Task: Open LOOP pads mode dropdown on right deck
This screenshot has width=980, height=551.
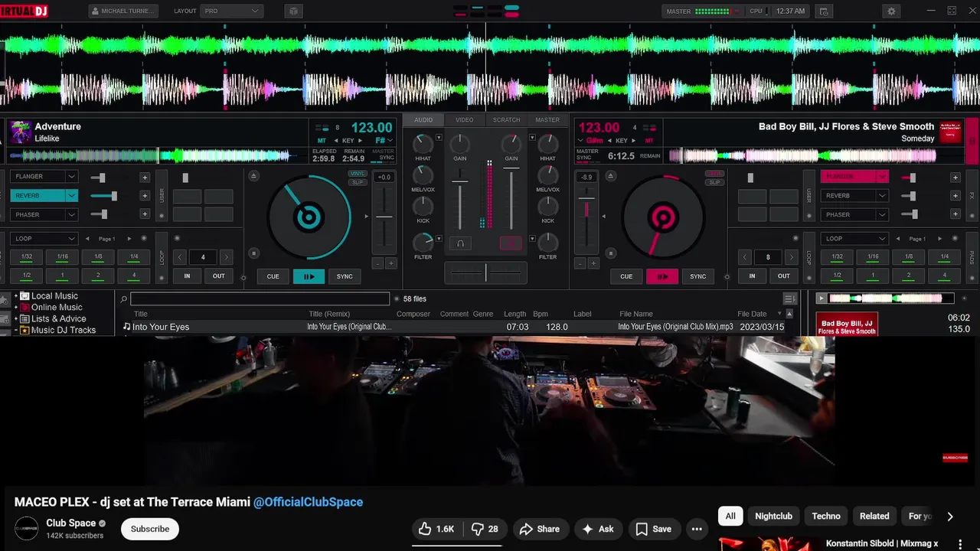Action: click(x=854, y=239)
